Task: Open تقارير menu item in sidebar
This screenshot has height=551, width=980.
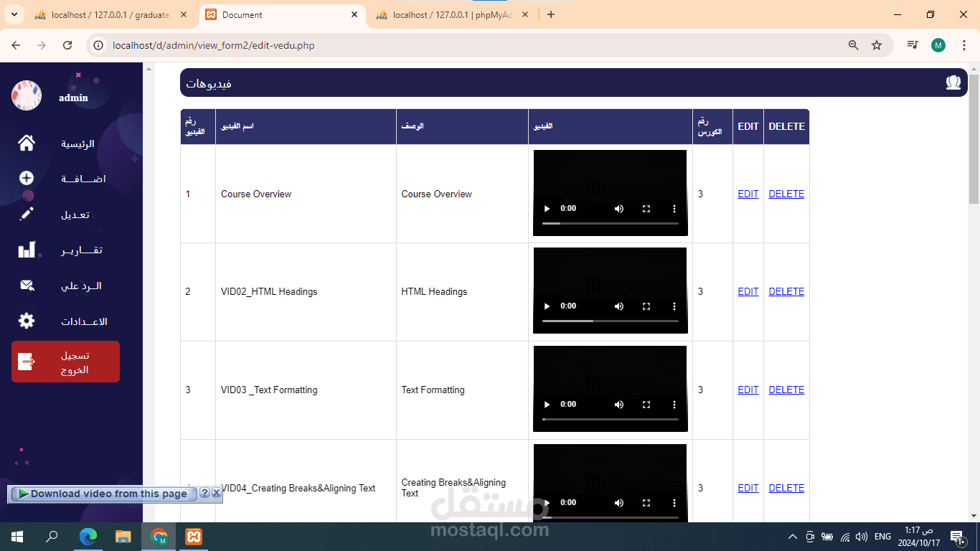Action: click(x=81, y=250)
